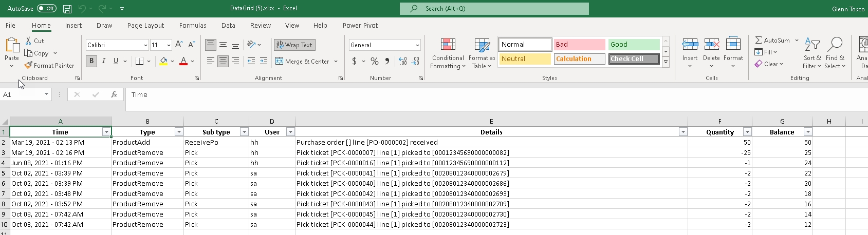Open Conditional Formatting icon
Screen dimensions: 868x235
pyautogui.click(x=448, y=45)
